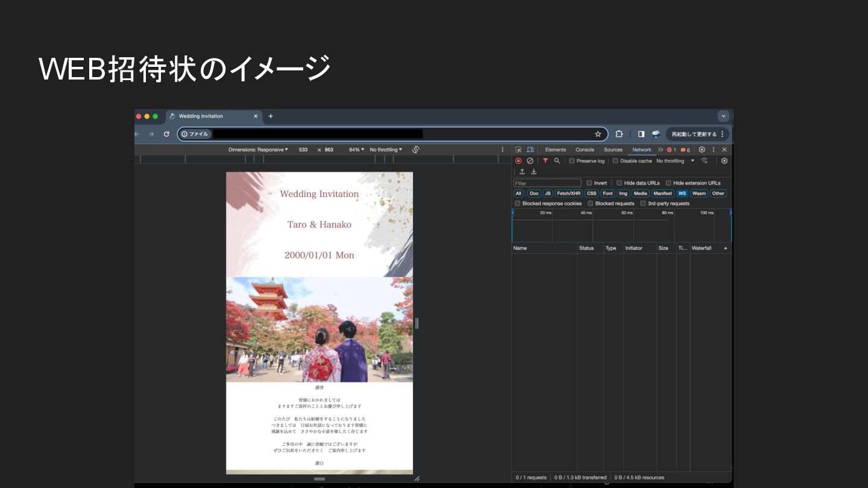Open network search with magnifier icon
This screenshot has height=488, width=868.
[x=557, y=161]
